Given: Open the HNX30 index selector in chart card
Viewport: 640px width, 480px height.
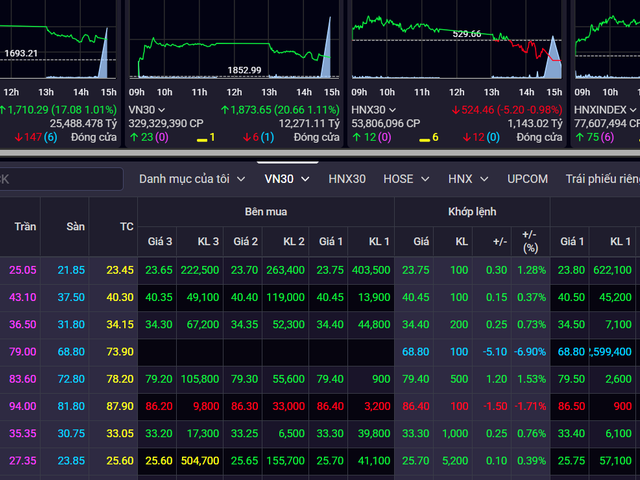Looking at the screenshot, I should [372, 109].
